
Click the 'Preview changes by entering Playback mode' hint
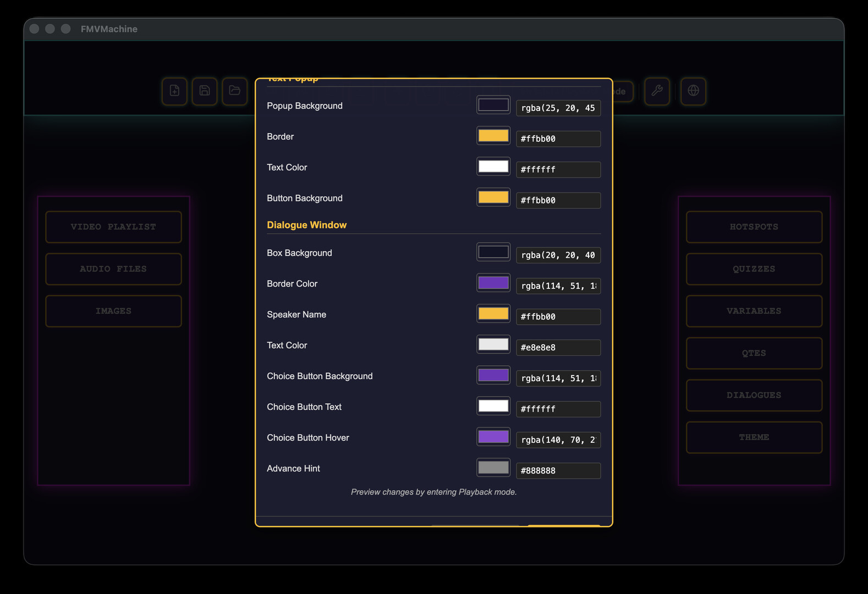434,492
